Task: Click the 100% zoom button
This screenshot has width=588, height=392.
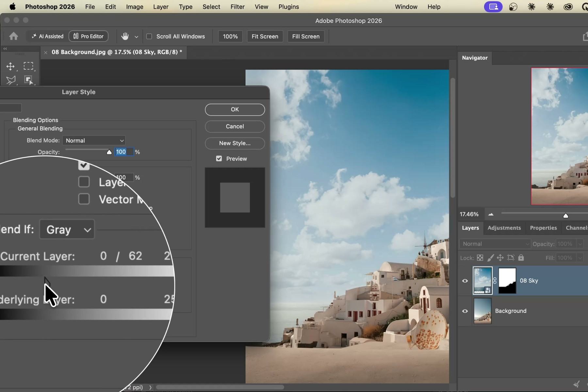Action: pyautogui.click(x=230, y=36)
